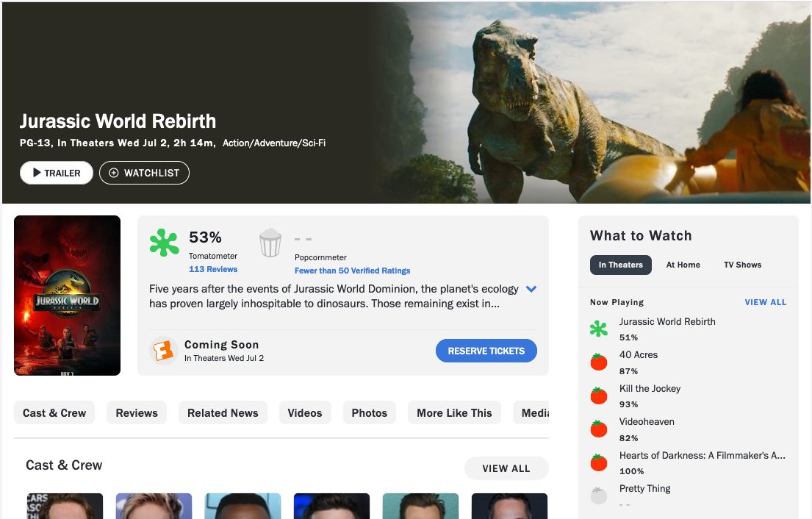Image resolution: width=812 pixels, height=519 pixels.
Task: Open the first cast member photo thumbnail
Action: tap(65, 506)
